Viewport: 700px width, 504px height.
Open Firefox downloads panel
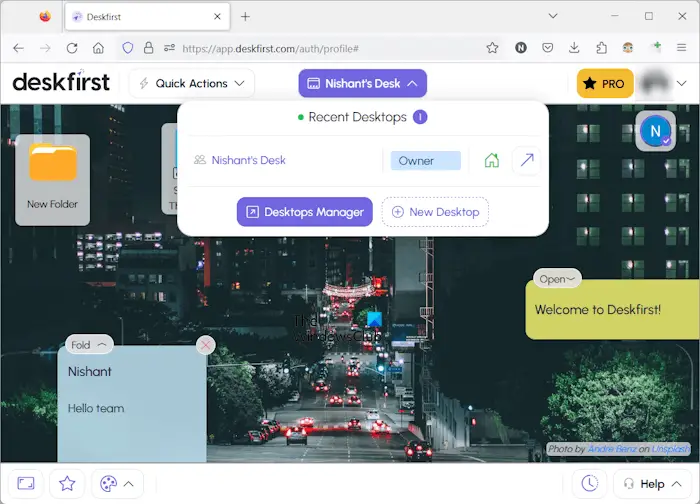(x=575, y=48)
